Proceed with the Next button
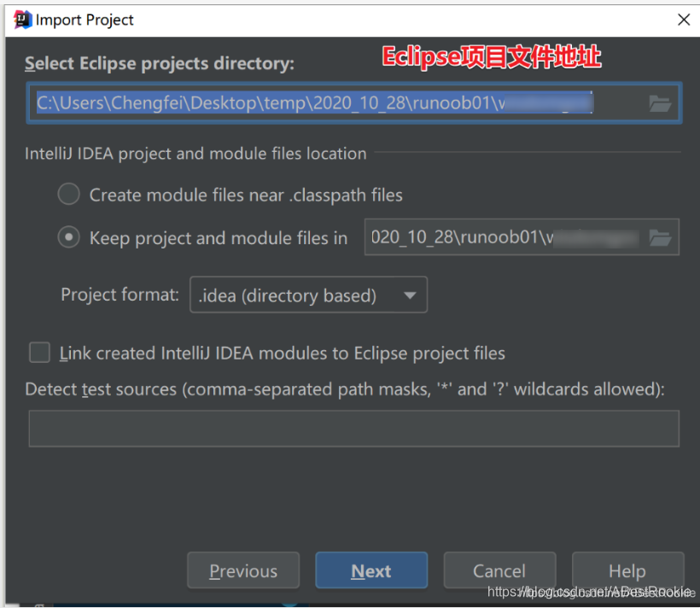700x608 pixels. pyautogui.click(x=371, y=570)
